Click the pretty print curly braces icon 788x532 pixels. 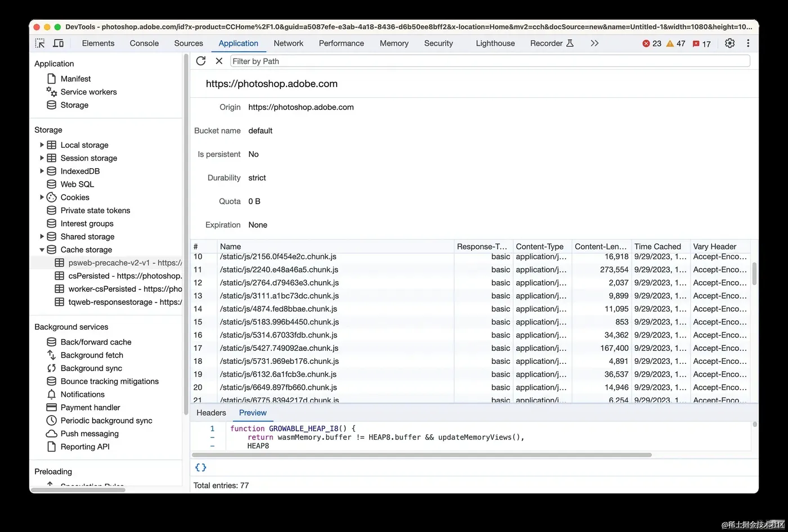[x=201, y=467]
